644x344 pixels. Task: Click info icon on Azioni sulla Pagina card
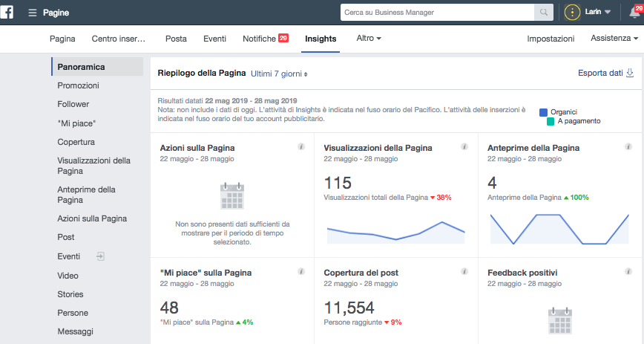301,146
